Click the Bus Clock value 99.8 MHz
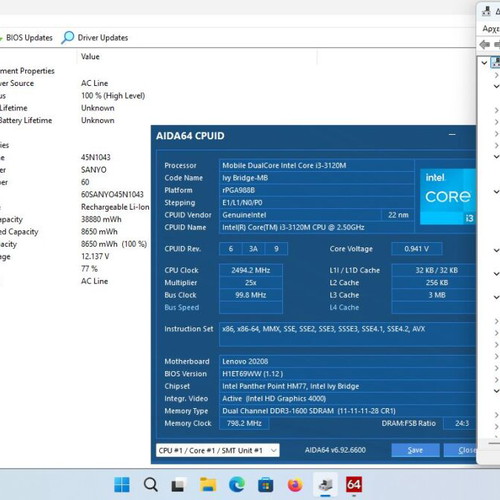Viewport: 500px width, 500px height. pyautogui.click(x=251, y=295)
